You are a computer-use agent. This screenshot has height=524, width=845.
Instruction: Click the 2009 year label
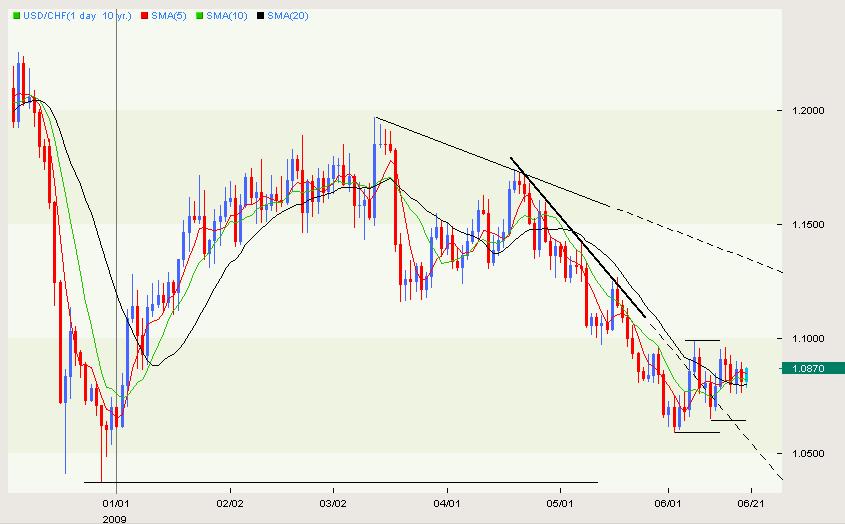pyautogui.click(x=117, y=518)
